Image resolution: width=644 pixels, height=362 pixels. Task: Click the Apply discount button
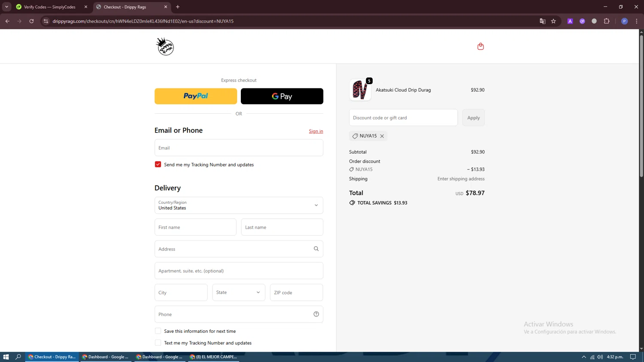pyautogui.click(x=474, y=118)
